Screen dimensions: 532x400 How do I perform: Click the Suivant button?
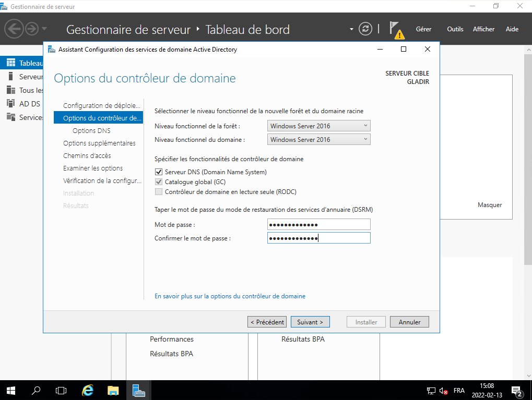coord(310,322)
